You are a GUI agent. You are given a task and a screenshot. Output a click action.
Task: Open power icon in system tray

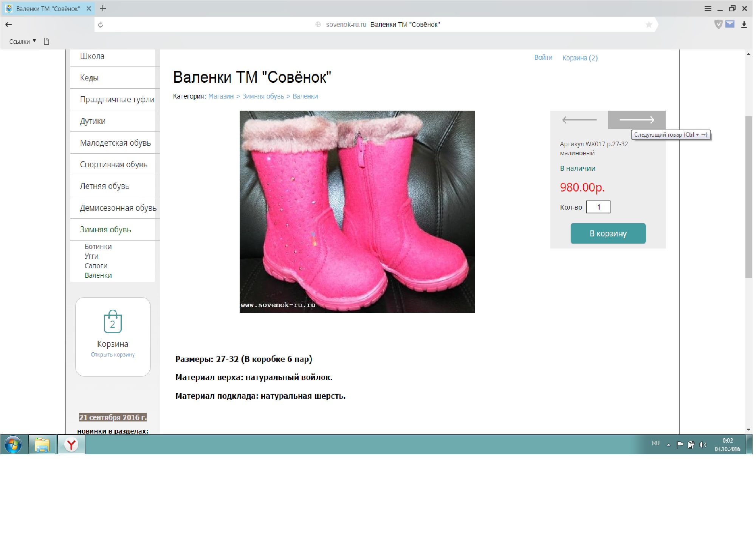tap(691, 444)
